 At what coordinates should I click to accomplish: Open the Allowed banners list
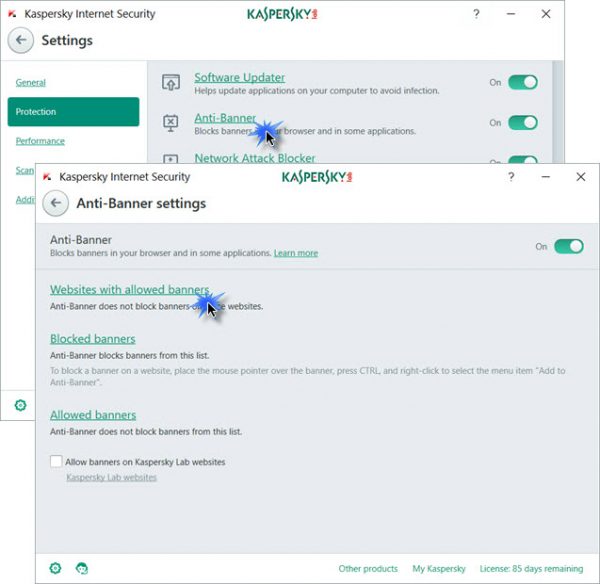click(93, 415)
